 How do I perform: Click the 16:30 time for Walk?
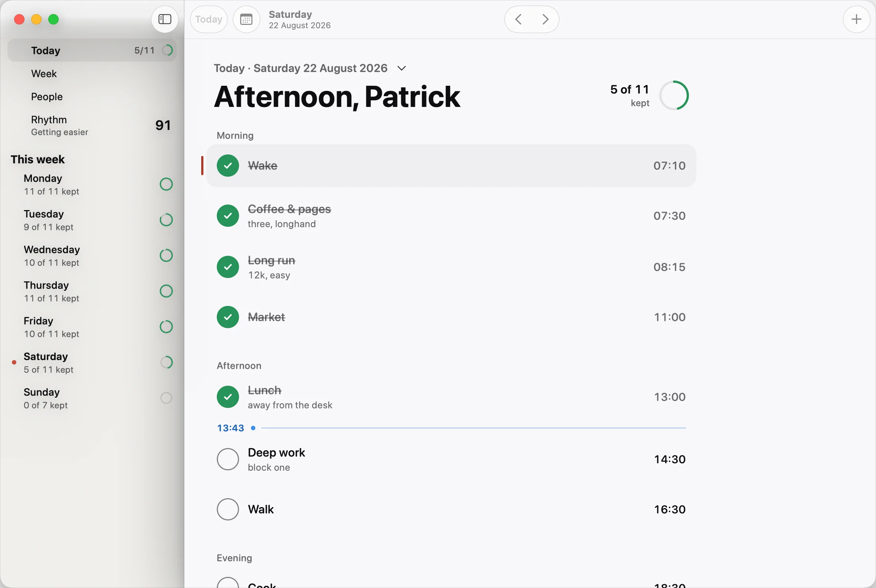pos(670,509)
